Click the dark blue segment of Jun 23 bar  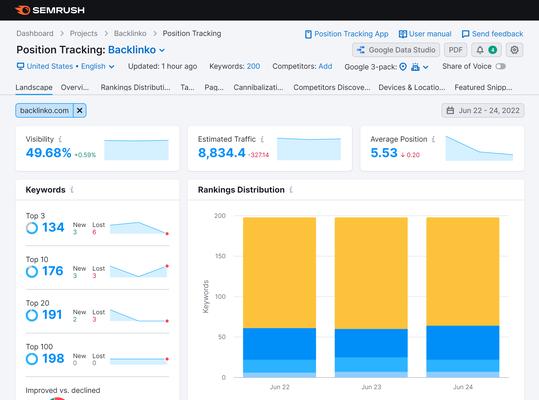pos(371,343)
